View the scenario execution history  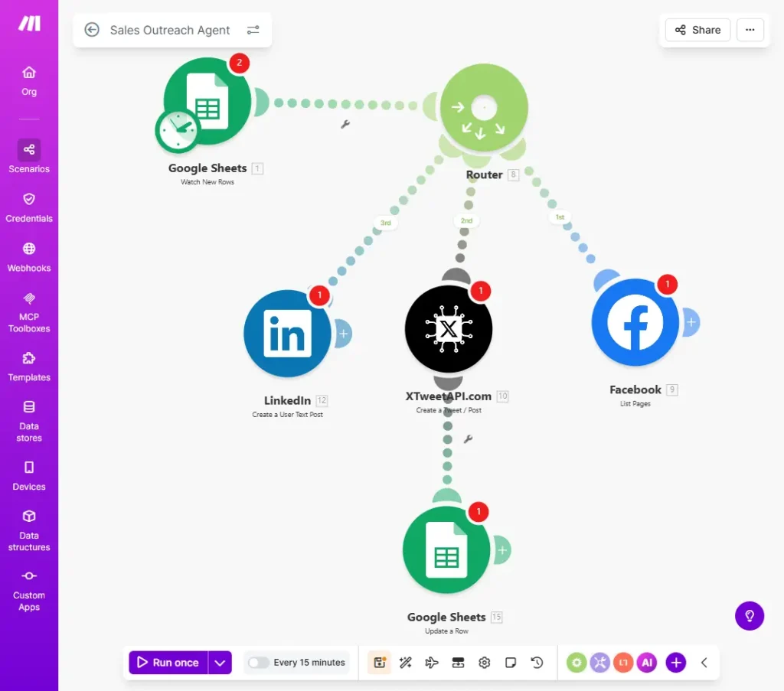tap(537, 663)
